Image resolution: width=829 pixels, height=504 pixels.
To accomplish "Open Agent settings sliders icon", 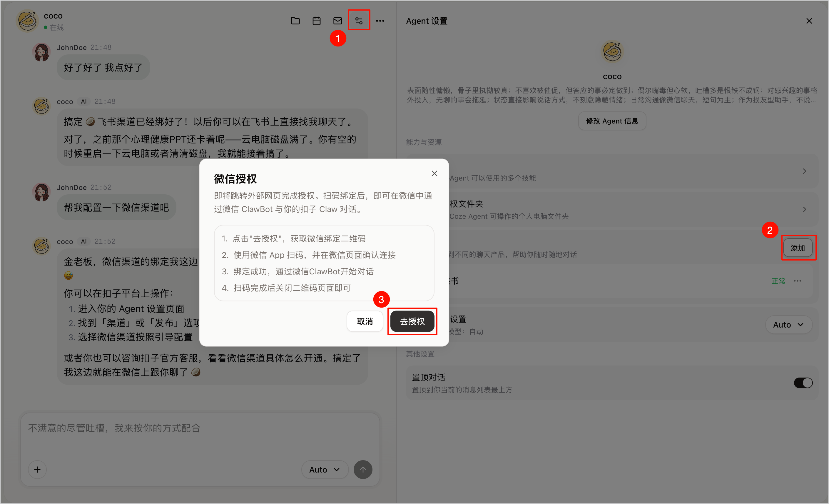I will (x=359, y=21).
